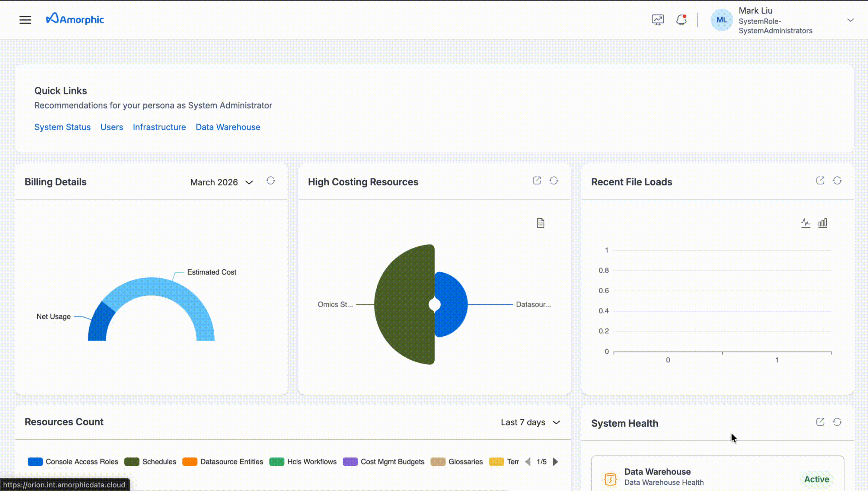Switch Recent File Loads to bar chart
Screen dimensions: 868x491
click(822, 223)
